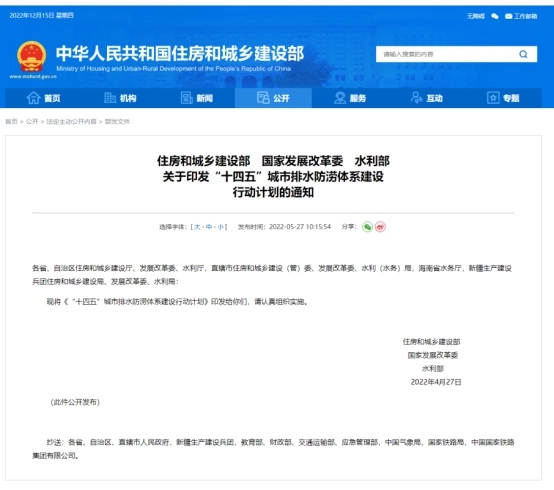Open the WeChat icon in top bar

point(495,16)
